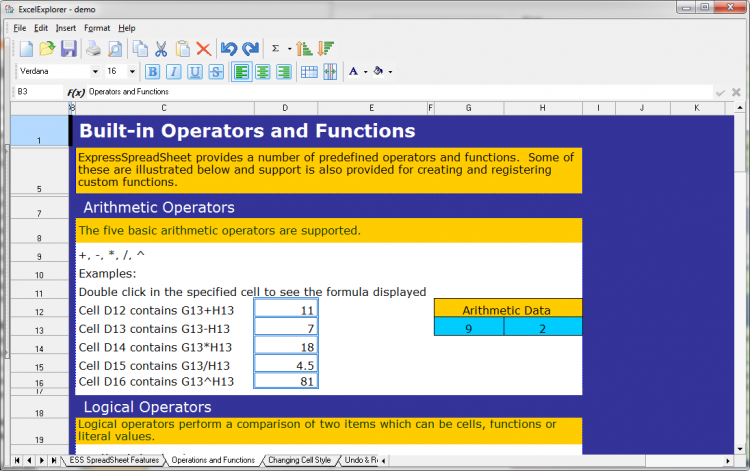Click the Save icon in the toolbar

pyautogui.click(x=69, y=48)
